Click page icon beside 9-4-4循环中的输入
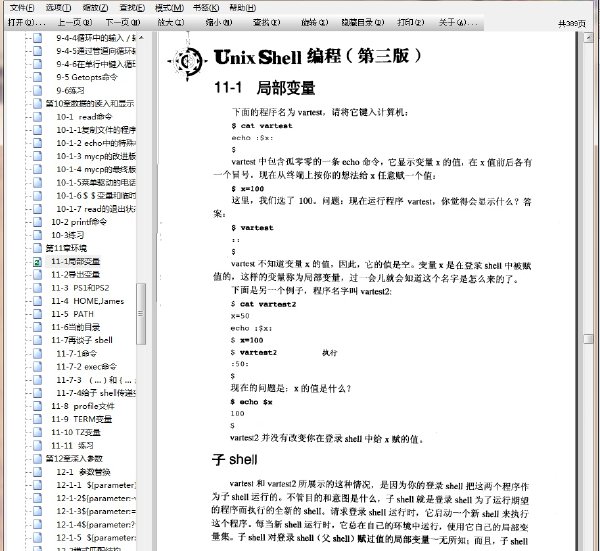The width and height of the screenshot is (600, 551). pyautogui.click(x=37, y=38)
